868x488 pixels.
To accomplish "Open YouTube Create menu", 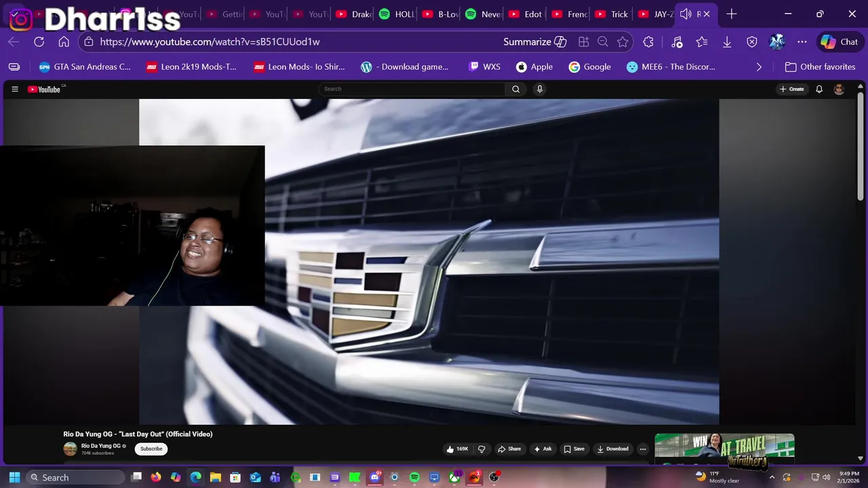I will tap(792, 89).
